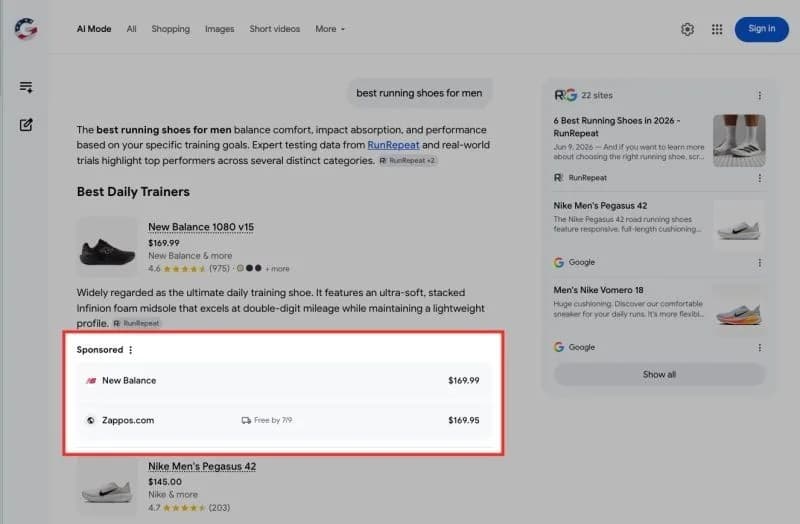
Task: Open three-dot menu beside RunRepeat source
Action: click(x=760, y=178)
